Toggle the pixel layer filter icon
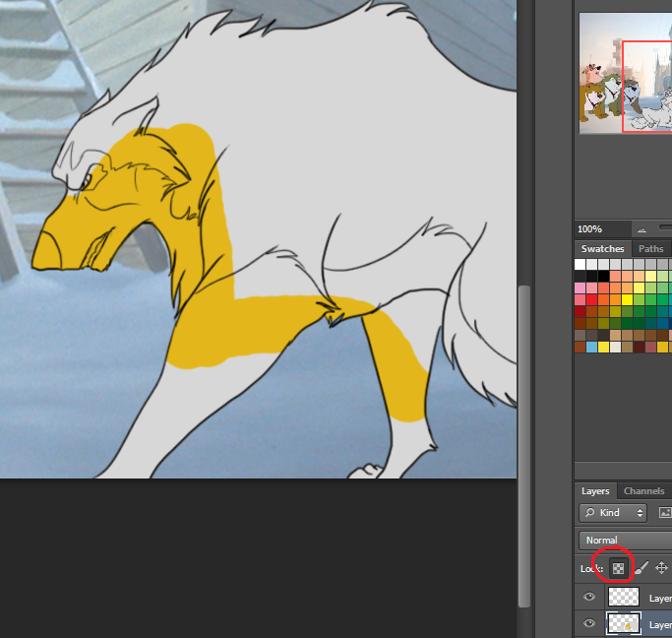Image resolution: width=672 pixels, height=638 pixels. tap(665, 513)
